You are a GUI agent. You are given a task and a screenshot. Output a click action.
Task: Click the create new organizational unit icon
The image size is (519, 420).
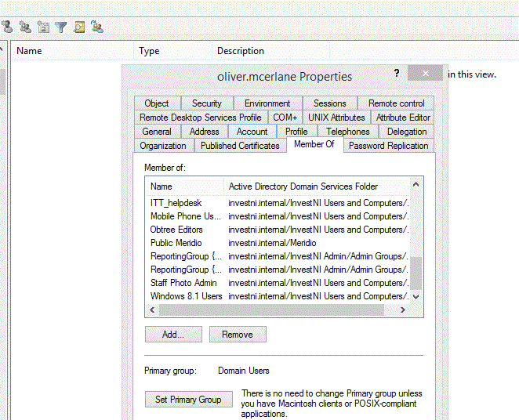point(43,27)
